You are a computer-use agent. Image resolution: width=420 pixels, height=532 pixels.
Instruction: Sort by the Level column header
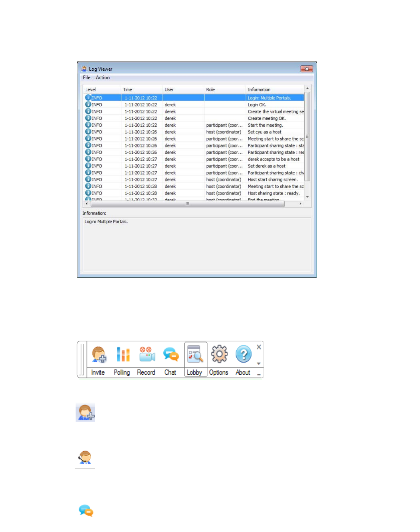(x=102, y=89)
